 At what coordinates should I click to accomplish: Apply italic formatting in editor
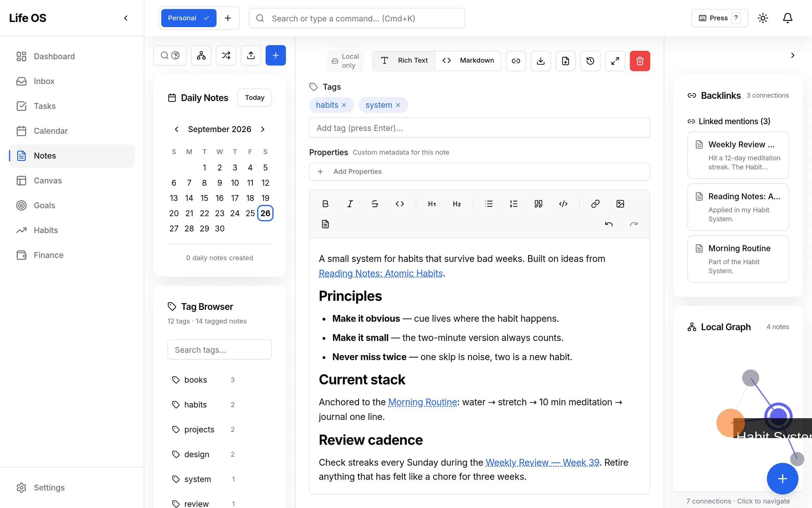350,204
